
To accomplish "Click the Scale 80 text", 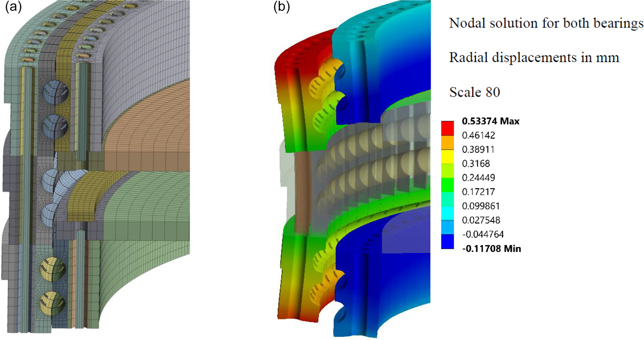I will (474, 92).
